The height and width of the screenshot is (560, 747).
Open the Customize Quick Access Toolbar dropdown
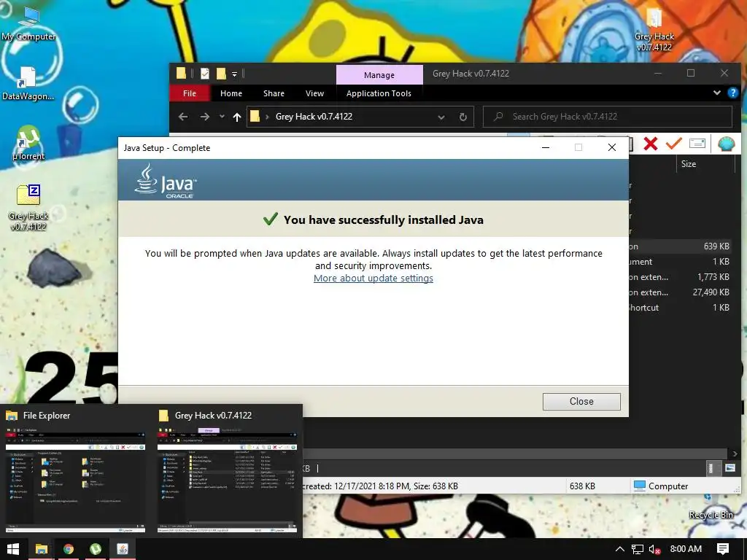pyautogui.click(x=234, y=74)
